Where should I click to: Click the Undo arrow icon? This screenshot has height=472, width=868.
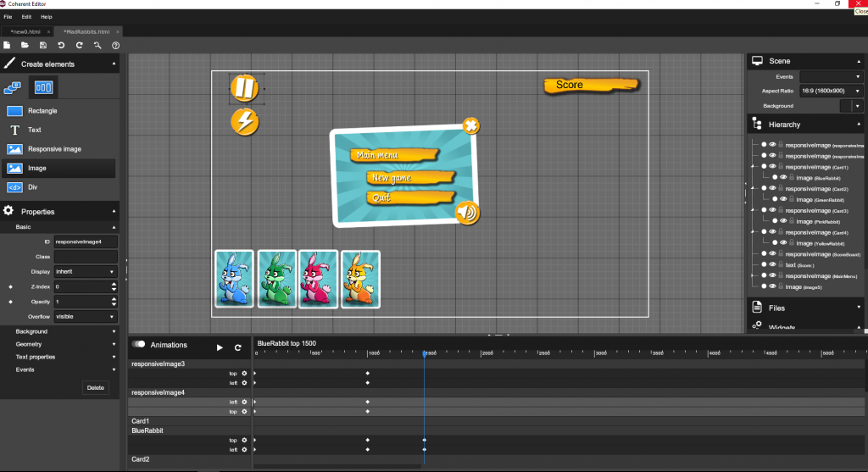(61, 45)
